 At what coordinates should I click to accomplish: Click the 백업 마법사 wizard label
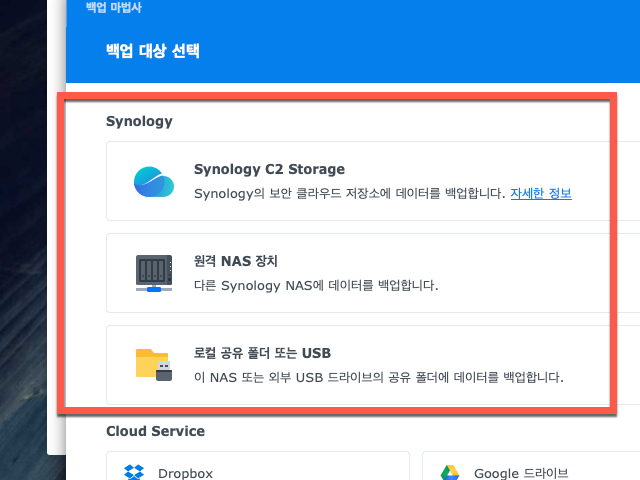tap(114, 7)
